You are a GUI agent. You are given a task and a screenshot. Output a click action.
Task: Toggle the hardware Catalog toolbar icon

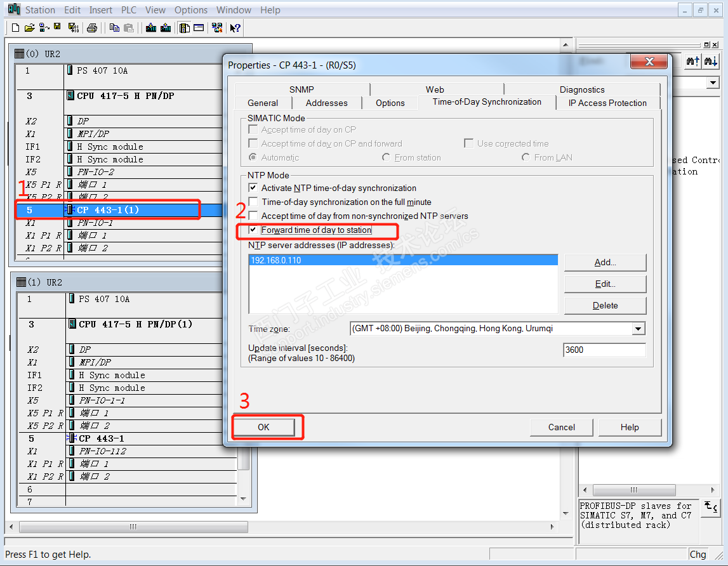[x=184, y=28]
